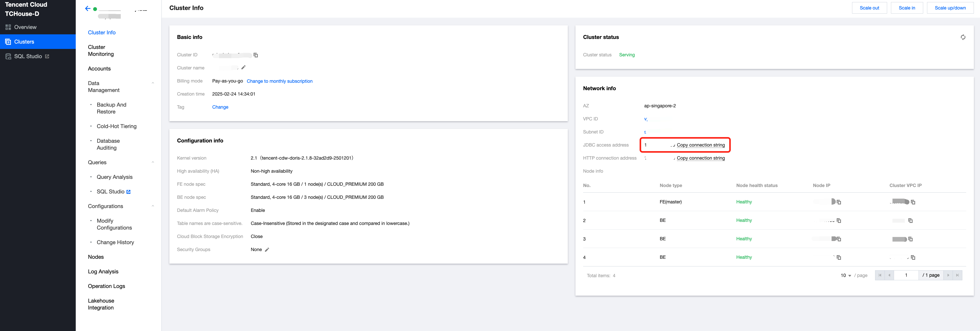
Task: Copy the FE(master) node IP
Action: click(839, 202)
